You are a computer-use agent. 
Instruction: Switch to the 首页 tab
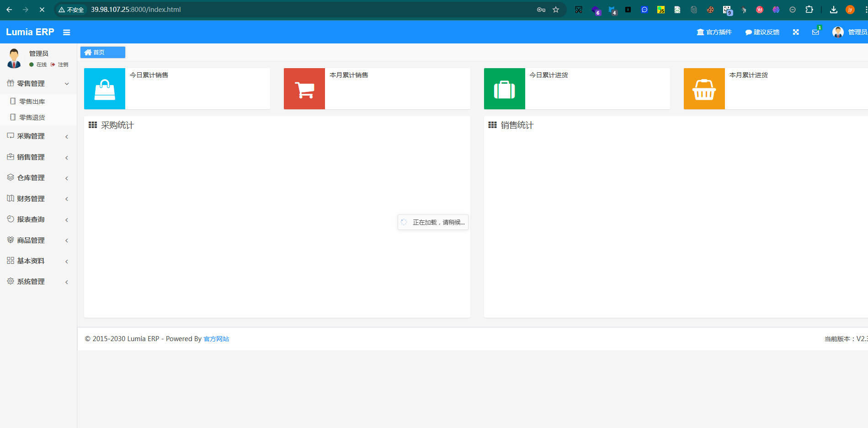[x=102, y=53]
